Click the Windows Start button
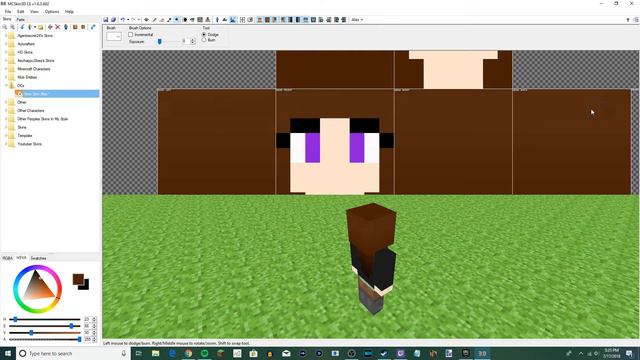The image size is (640, 360). click(8, 353)
